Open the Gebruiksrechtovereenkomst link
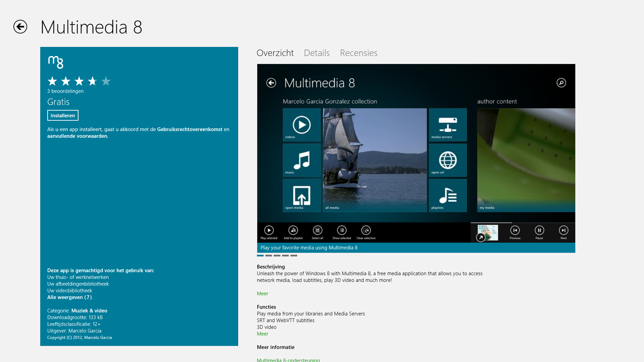The image size is (644, 362). coord(190,129)
